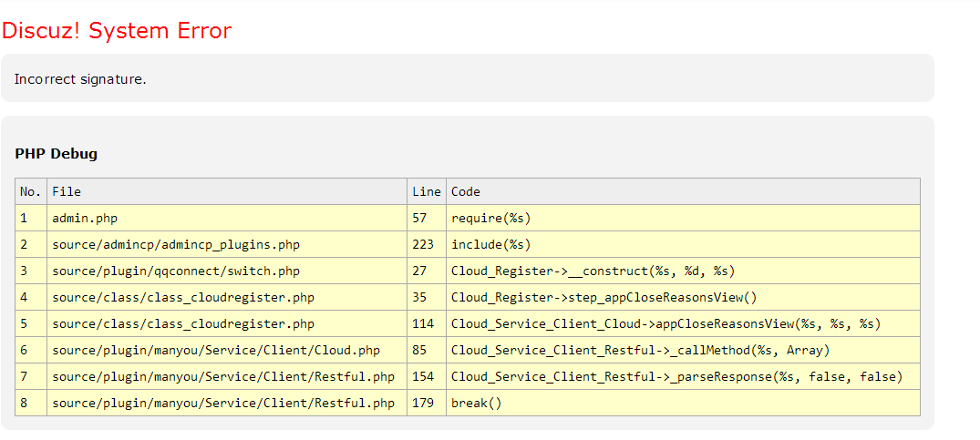Viewport: 980px width, 440px height.
Task: Click the "Code" column header
Action: [x=466, y=191]
